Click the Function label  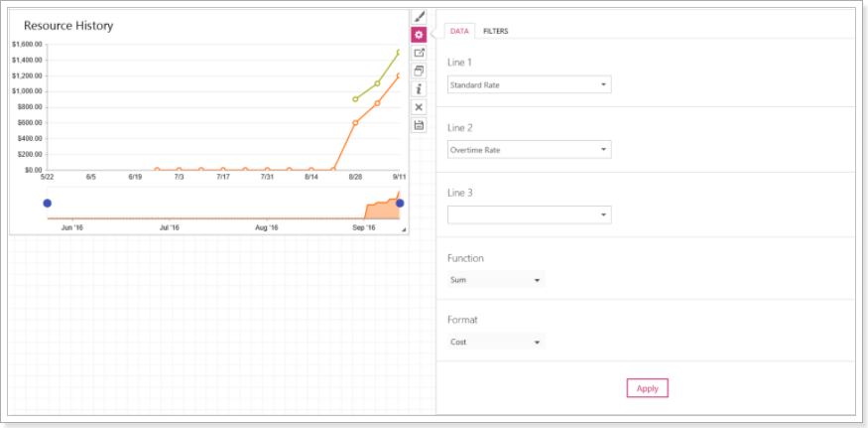[x=465, y=258]
